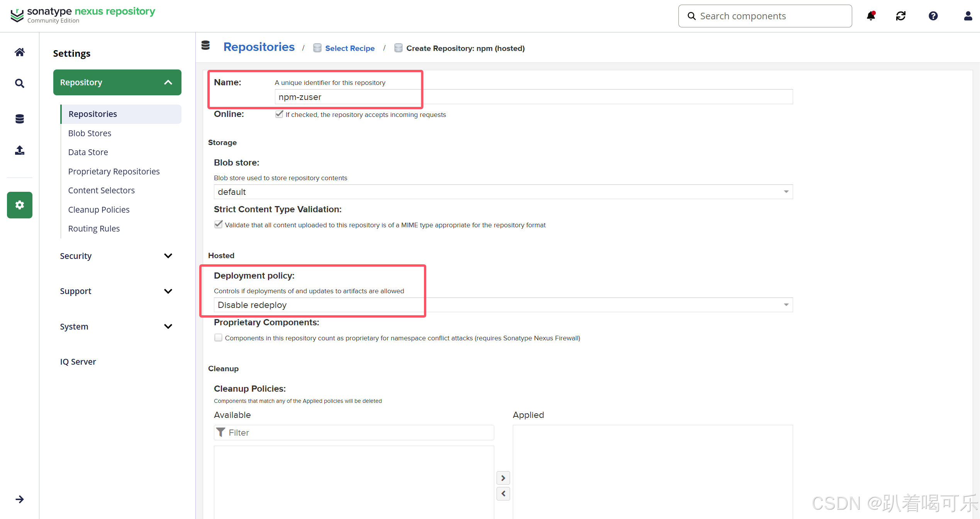Select Repositories in settings menu

pyautogui.click(x=121, y=114)
